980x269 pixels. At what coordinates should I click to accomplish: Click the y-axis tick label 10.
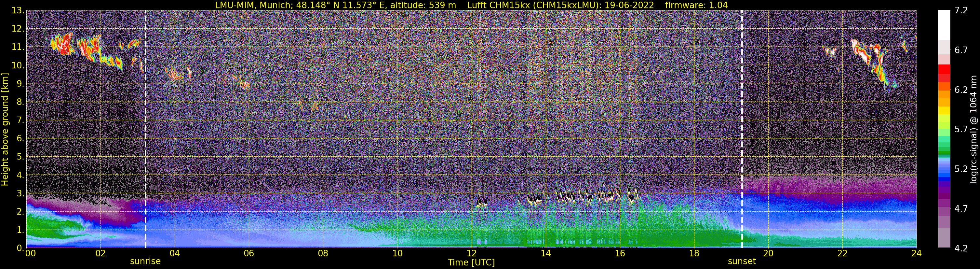pyautogui.click(x=18, y=65)
